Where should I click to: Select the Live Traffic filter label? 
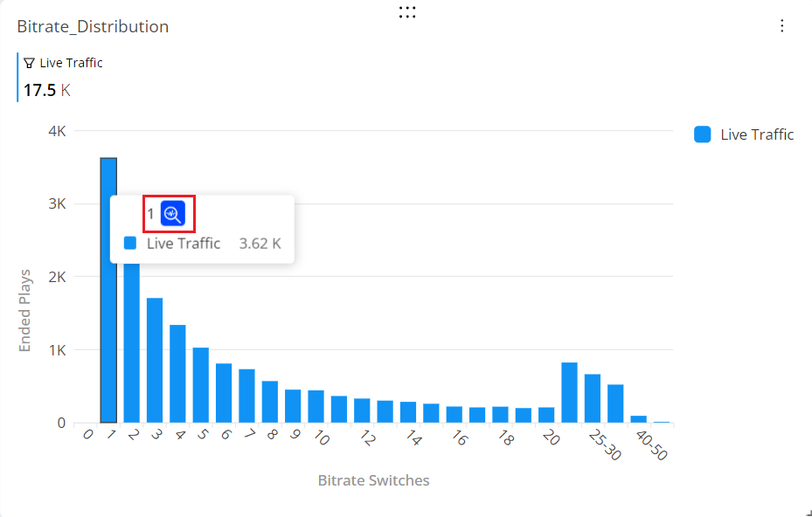coord(71,63)
